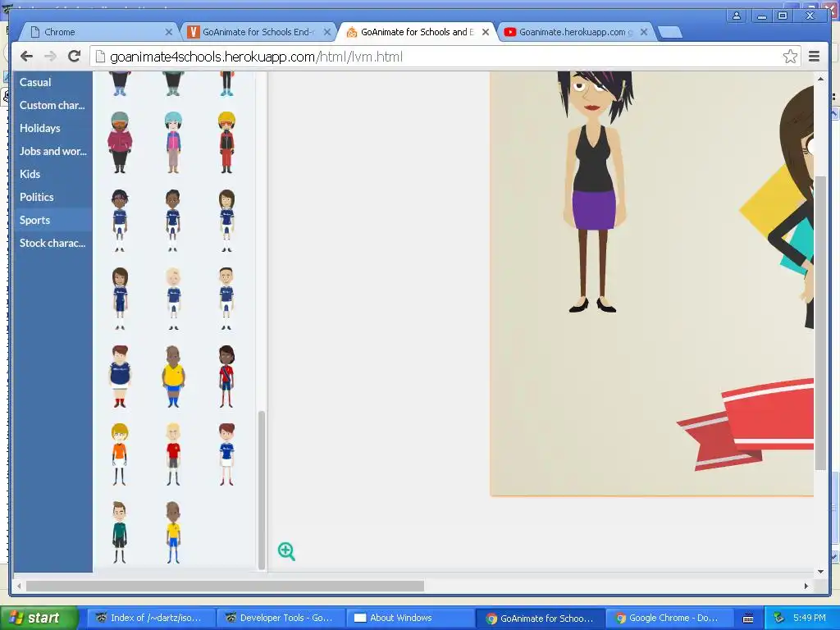Click the horizontal scrollbar thumb
This screenshot has height=630, width=840.
point(225,586)
